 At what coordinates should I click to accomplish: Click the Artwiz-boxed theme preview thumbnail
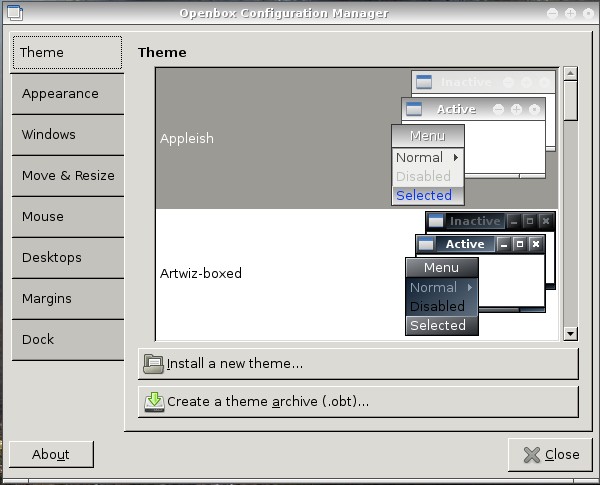[480, 273]
